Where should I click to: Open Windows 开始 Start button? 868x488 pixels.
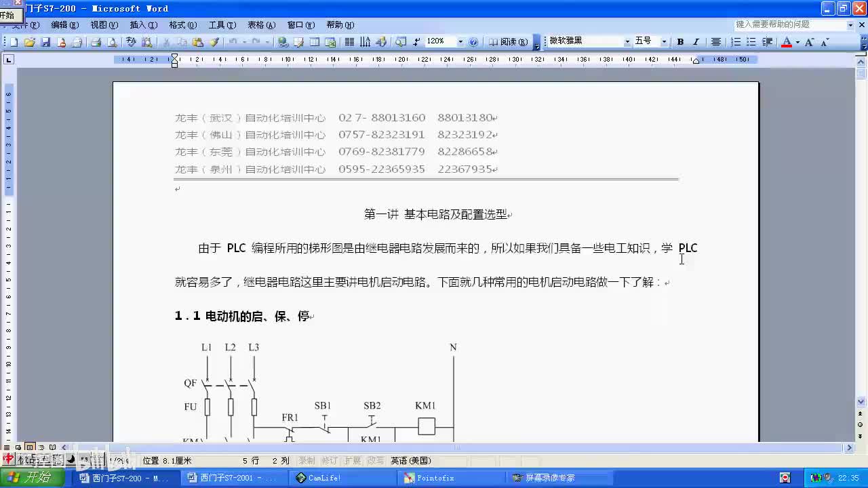coord(32,478)
